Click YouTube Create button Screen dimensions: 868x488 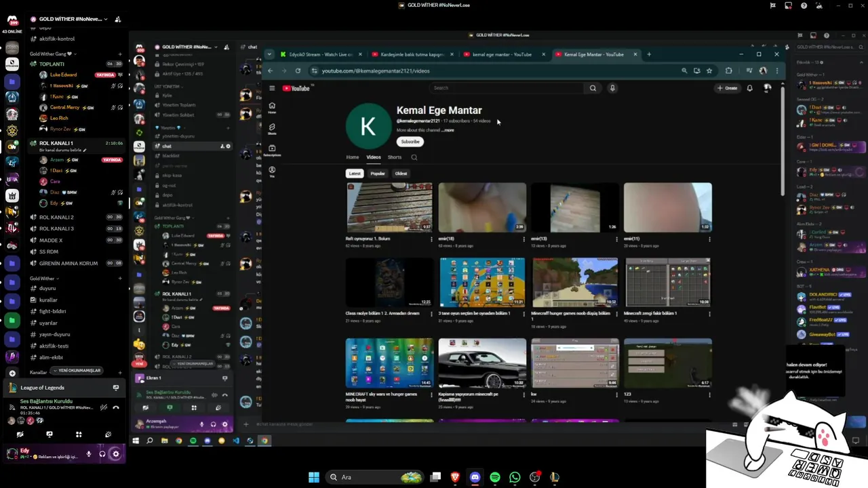(728, 88)
